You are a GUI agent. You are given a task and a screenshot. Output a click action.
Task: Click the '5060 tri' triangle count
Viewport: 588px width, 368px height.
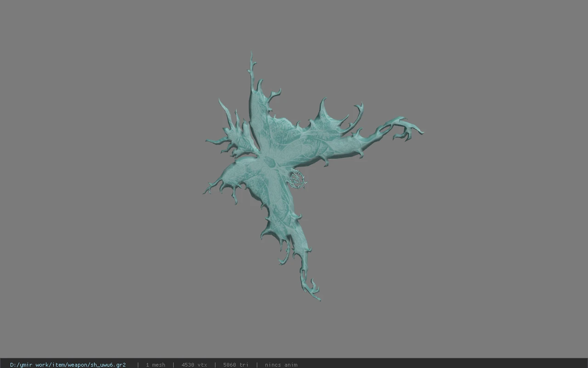coord(236,365)
